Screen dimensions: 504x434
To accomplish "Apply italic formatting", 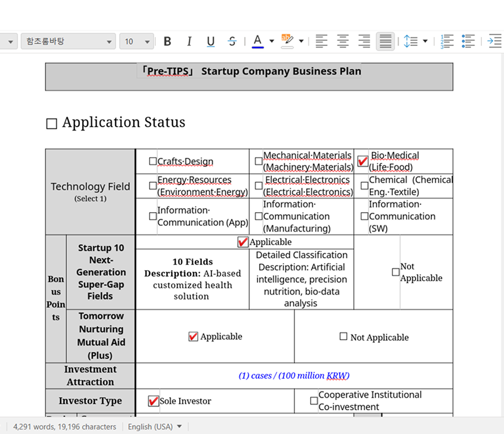I will (189, 41).
